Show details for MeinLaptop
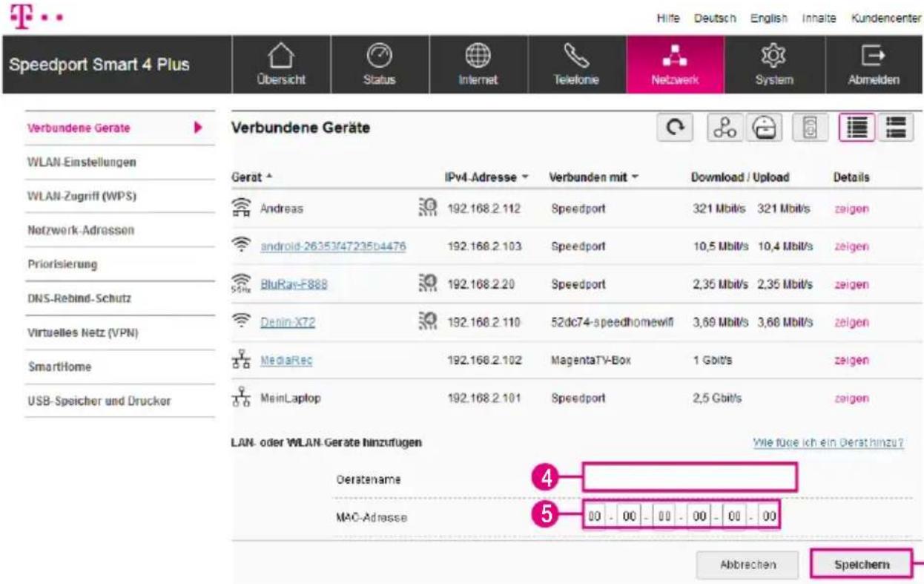The image size is (924, 584). [851, 398]
